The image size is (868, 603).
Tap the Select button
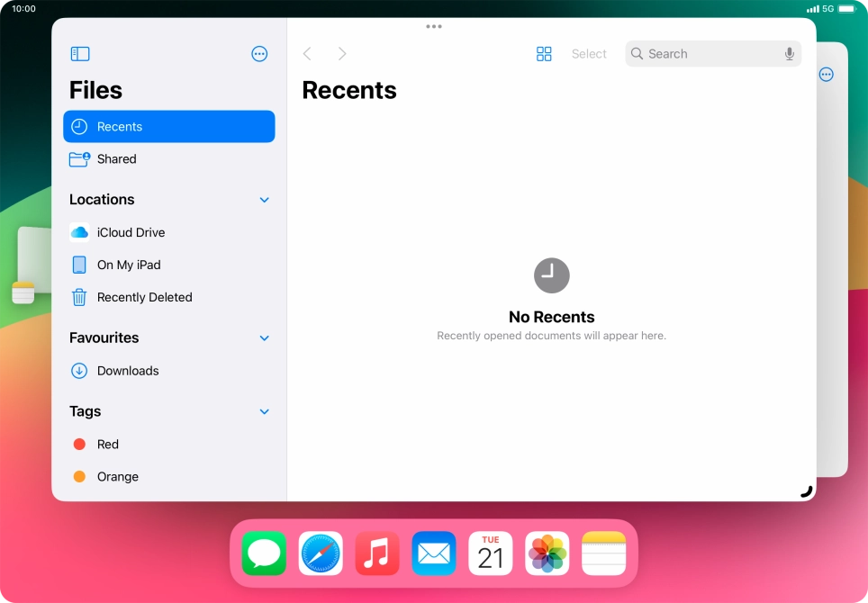(589, 53)
